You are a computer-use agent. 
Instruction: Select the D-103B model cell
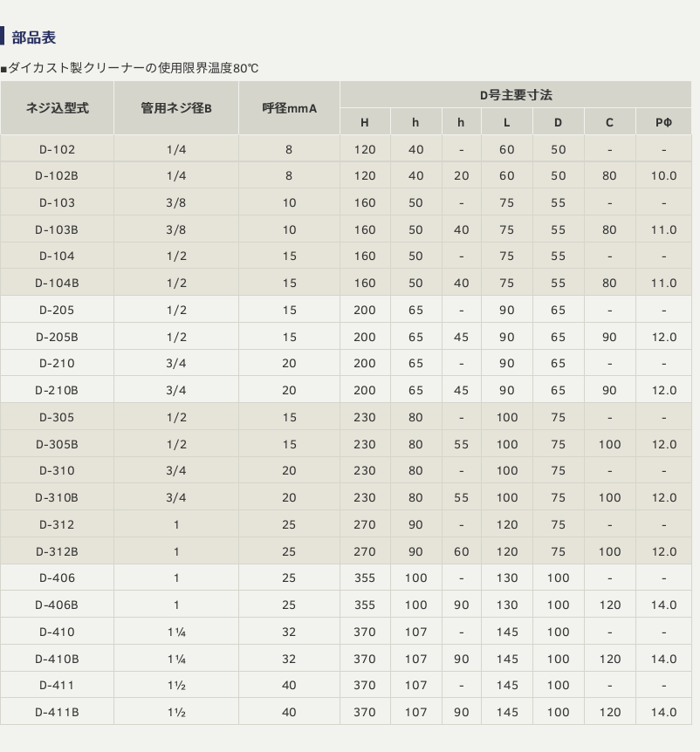pyautogui.click(x=57, y=229)
